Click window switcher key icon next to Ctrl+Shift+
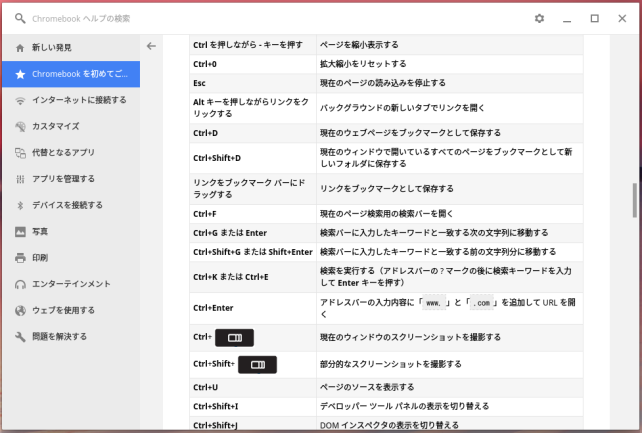 pyautogui.click(x=256, y=364)
